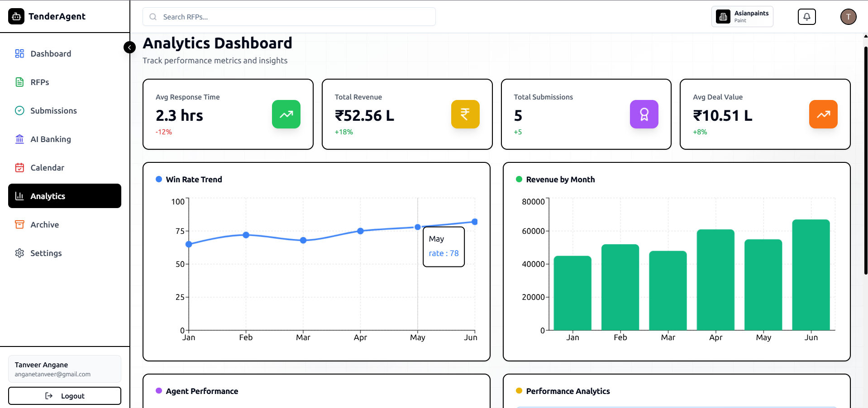Click the Calendar icon in sidebar

(19, 168)
